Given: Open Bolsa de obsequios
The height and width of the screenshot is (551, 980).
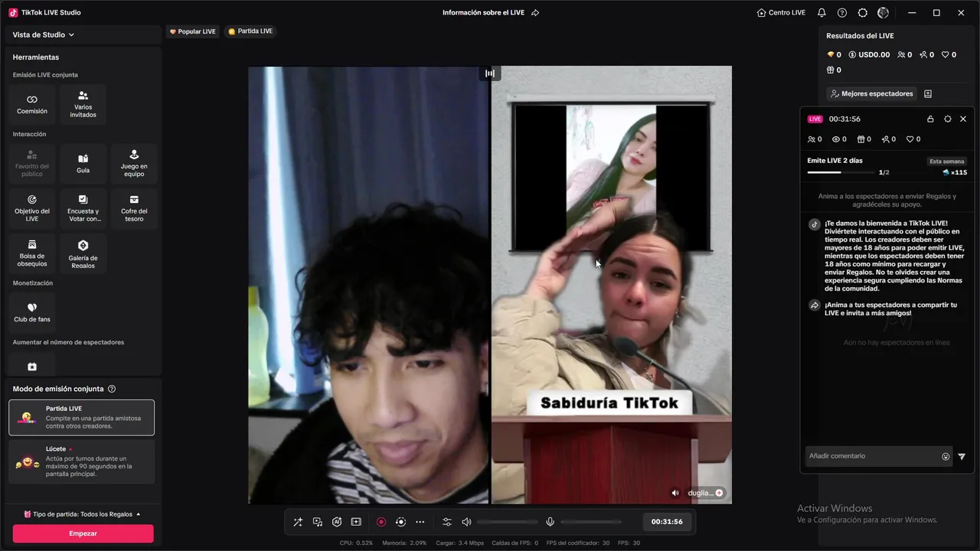Looking at the screenshot, I should [x=32, y=254].
